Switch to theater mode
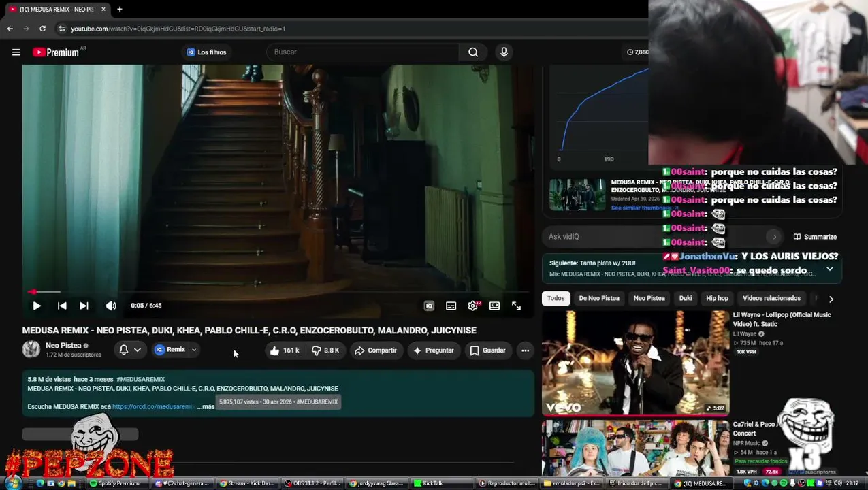 pyautogui.click(x=494, y=306)
